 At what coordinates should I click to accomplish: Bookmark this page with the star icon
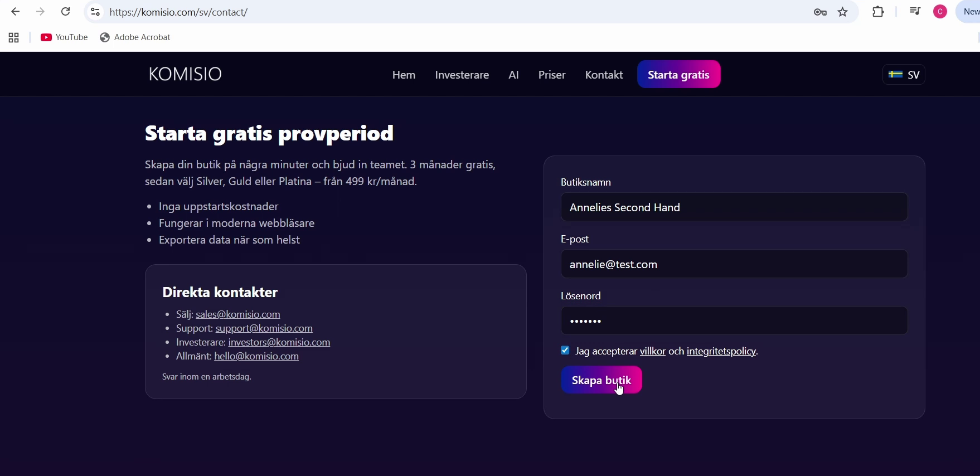pyautogui.click(x=843, y=12)
